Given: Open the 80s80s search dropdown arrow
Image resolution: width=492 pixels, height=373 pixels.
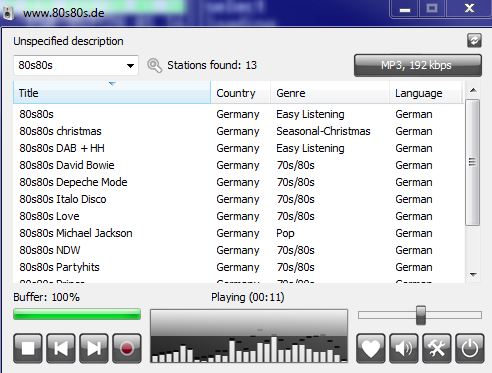Looking at the screenshot, I should [x=130, y=66].
